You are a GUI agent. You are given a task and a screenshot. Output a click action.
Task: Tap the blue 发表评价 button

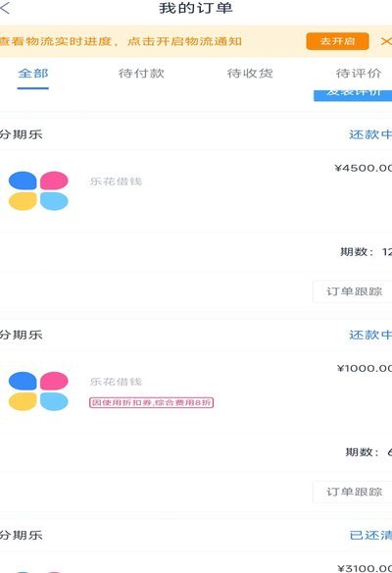click(x=353, y=95)
